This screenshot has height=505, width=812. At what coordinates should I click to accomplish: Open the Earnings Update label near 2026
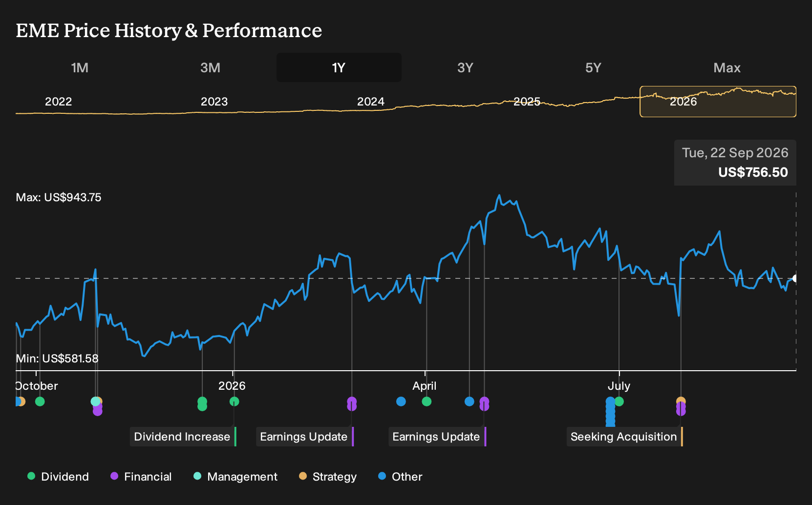pyautogui.click(x=305, y=437)
